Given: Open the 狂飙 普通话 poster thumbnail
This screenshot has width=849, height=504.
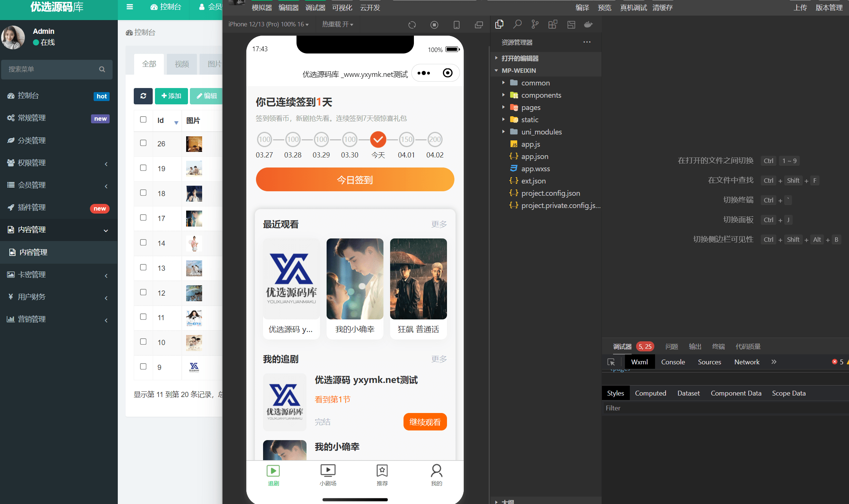Looking at the screenshot, I should click(418, 279).
